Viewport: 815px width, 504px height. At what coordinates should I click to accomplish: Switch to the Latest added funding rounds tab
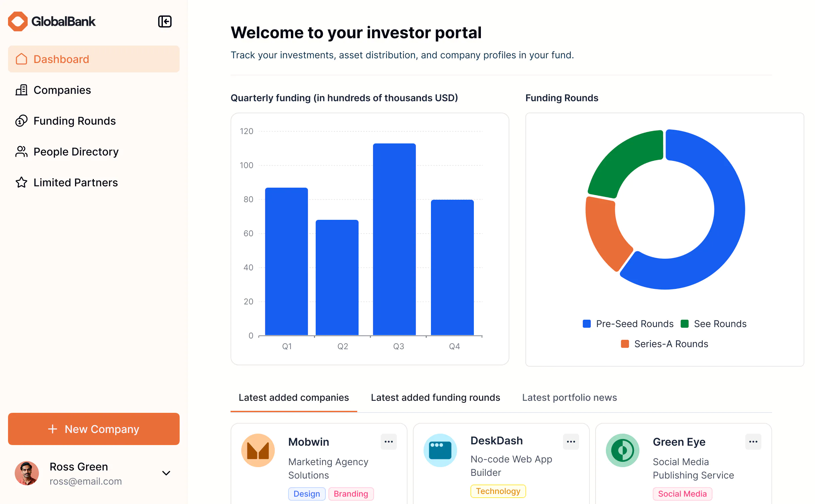(435, 397)
